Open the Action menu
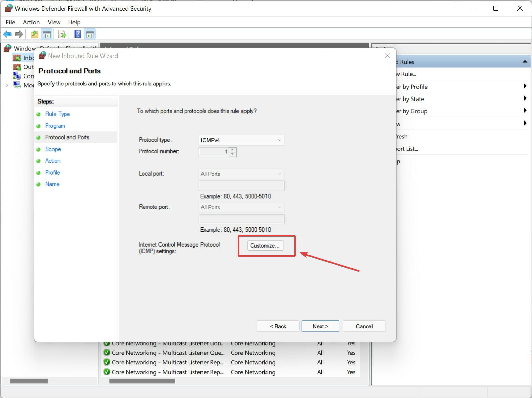The width and height of the screenshot is (532, 398). point(31,22)
